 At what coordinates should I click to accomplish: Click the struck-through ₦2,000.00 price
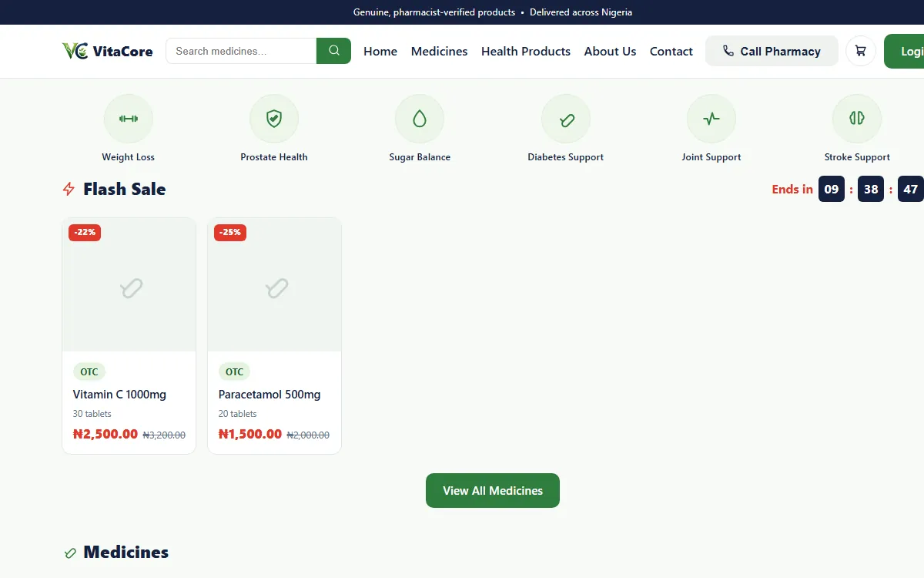(308, 435)
